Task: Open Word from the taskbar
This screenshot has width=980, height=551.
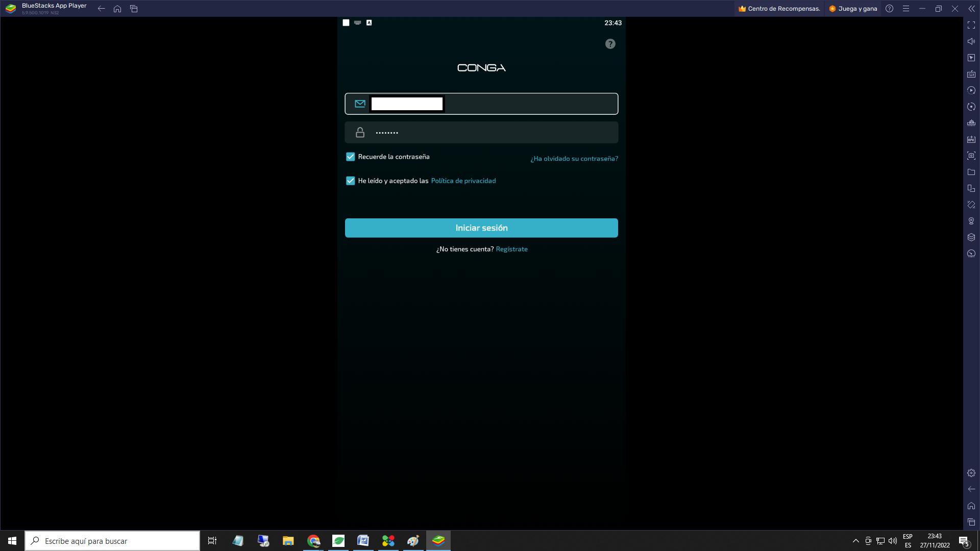Action: (x=363, y=541)
